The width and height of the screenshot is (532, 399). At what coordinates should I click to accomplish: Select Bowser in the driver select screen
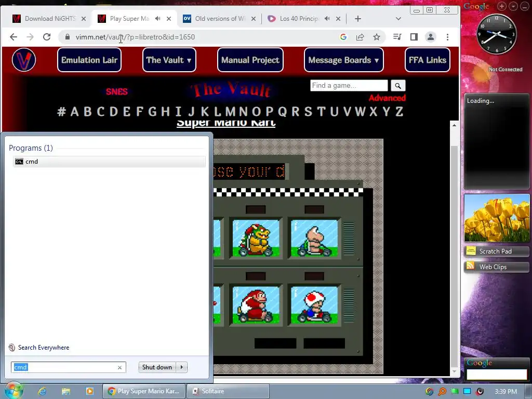[x=256, y=239]
